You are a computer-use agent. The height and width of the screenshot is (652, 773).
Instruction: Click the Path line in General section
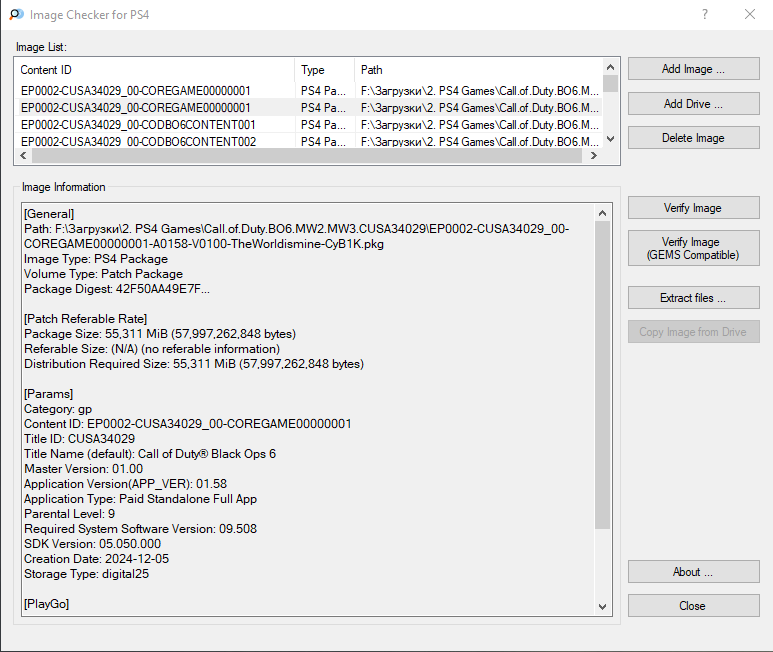[296, 236]
